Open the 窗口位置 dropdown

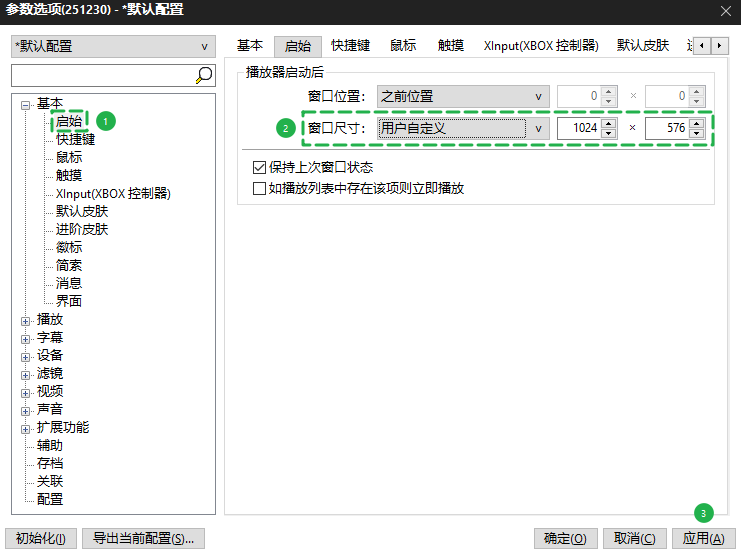pos(463,97)
